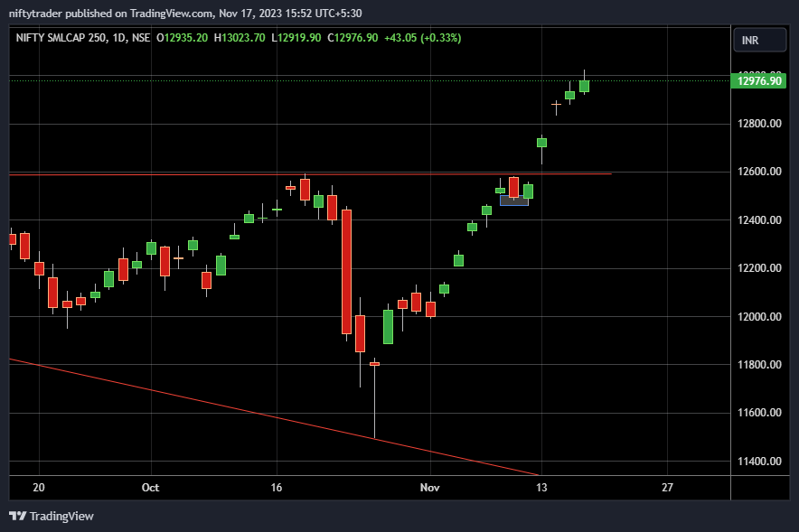Viewport: 799px width, 532px height.
Task: Open the INR currency selector
Action: click(x=759, y=41)
